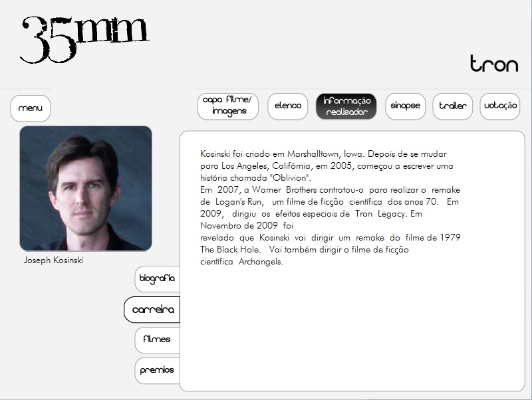The height and width of the screenshot is (400, 532).
Task: Show the biografia section
Action: (158, 278)
